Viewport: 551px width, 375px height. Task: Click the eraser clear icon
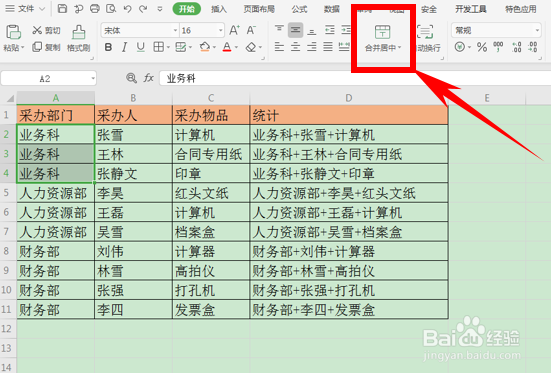(x=251, y=47)
